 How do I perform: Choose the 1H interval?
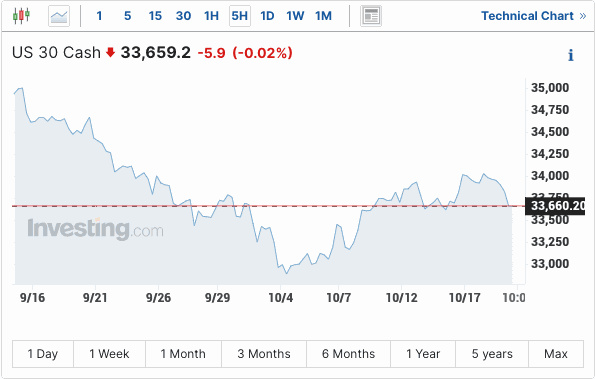pos(211,16)
